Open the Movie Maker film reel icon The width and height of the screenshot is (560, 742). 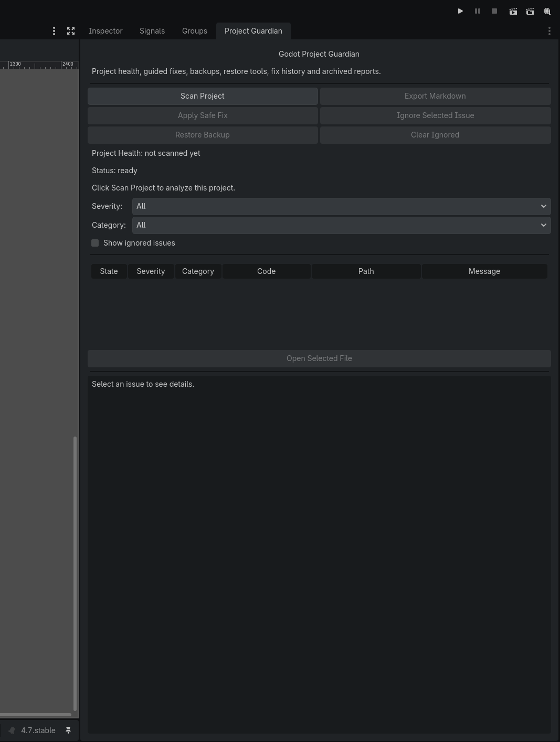coord(547,11)
